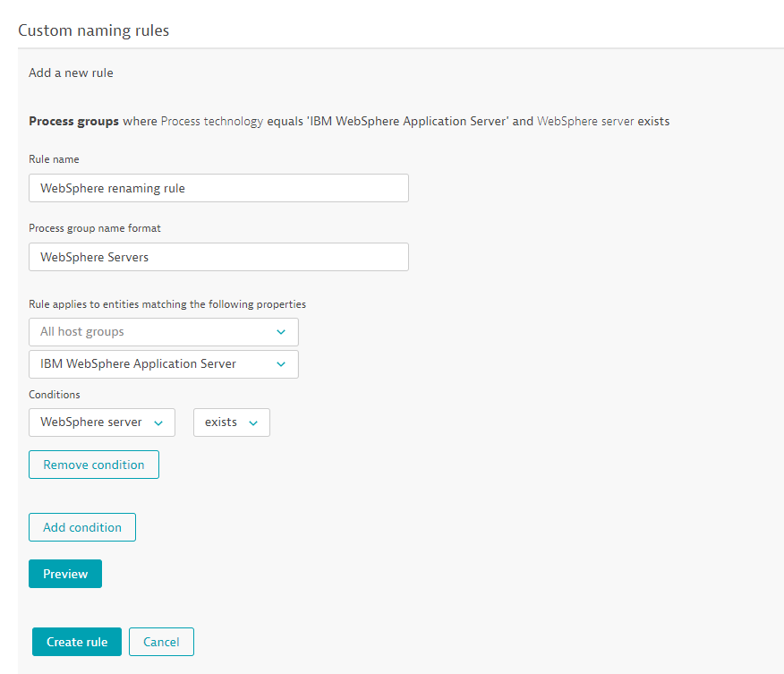Click the Rule name label
The width and height of the screenshot is (784, 674).
[x=54, y=159]
